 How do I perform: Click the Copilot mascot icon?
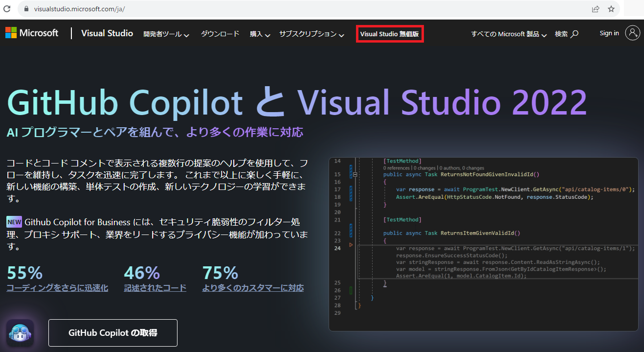[20, 333]
